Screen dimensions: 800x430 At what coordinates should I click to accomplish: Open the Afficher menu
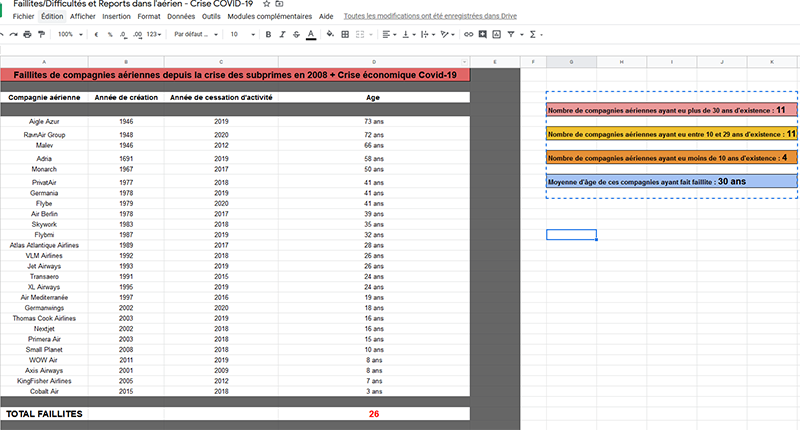pos(83,16)
